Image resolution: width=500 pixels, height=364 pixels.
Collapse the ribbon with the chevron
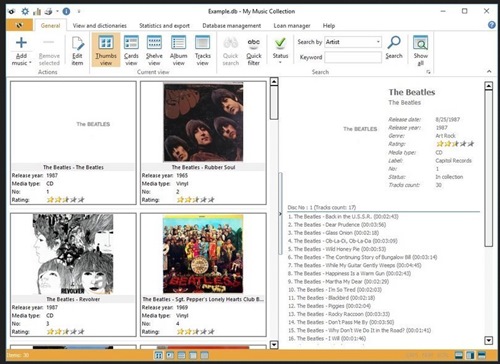[489, 71]
